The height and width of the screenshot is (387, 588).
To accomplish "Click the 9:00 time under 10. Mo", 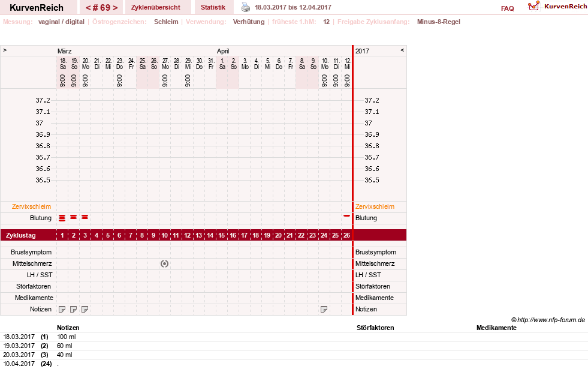I will coord(325,80).
